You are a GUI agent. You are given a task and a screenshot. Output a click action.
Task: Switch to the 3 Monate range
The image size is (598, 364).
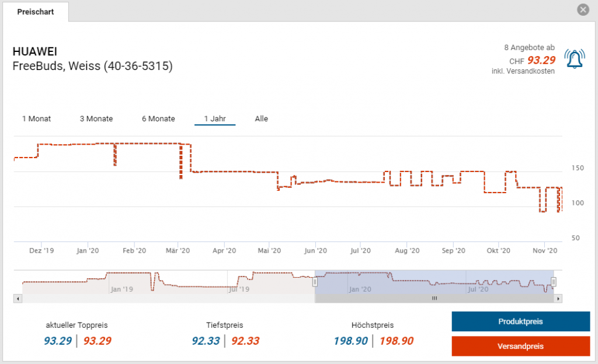tap(96, 119)
